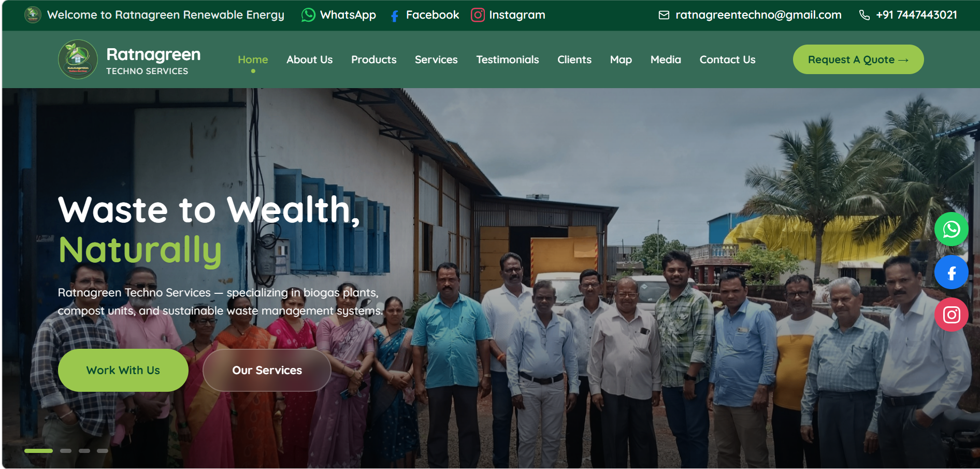980x469 pixels.
Task: Select the second carousel slide indicator
Action: tap(66, 451)
